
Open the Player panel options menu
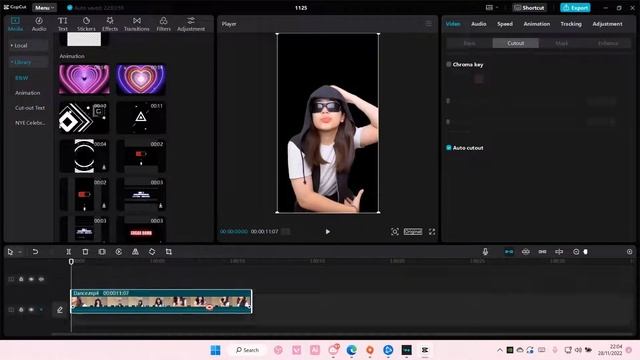point(429,24)
